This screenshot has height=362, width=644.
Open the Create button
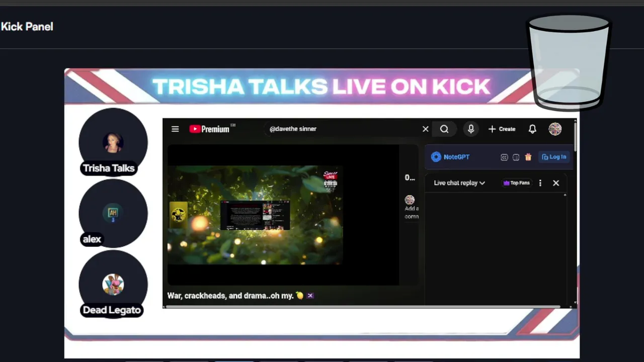click(502, 129)
